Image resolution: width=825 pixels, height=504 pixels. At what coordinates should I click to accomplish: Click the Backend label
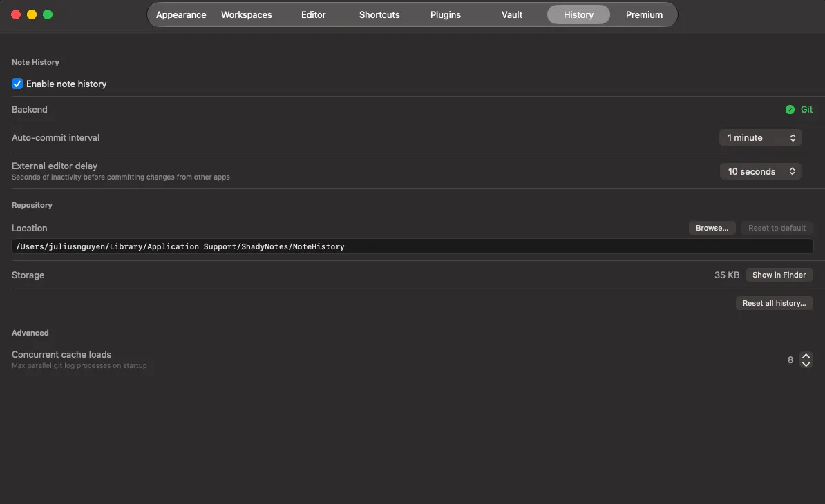click(x=30, y=109)
